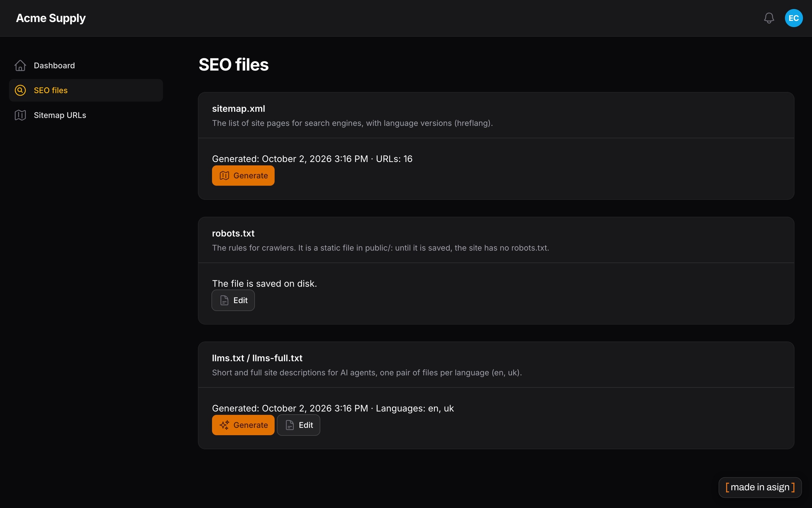
Task: Click the llms.txt / llms-full.txt title
Action: coord(257,358)
